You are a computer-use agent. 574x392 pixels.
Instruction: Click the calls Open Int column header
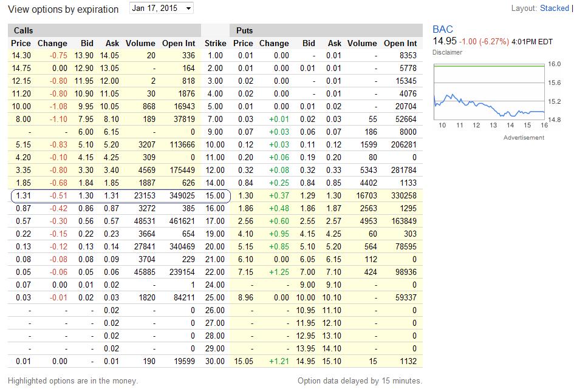pyautogui.click(x=179, y=43)
